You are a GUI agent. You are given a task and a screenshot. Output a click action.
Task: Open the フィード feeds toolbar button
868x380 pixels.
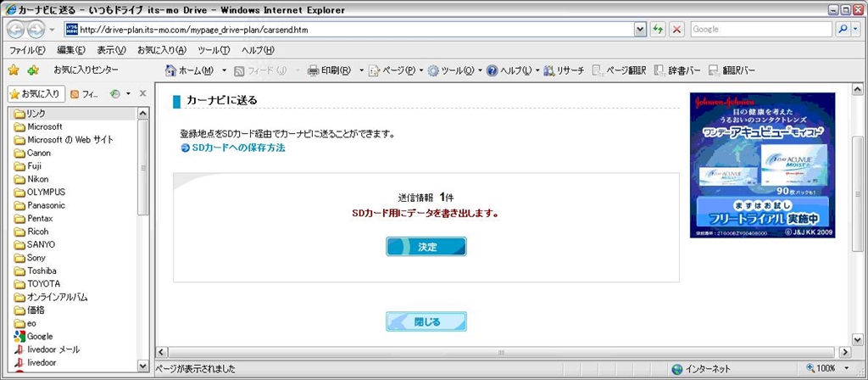click(x=260, y=70)
